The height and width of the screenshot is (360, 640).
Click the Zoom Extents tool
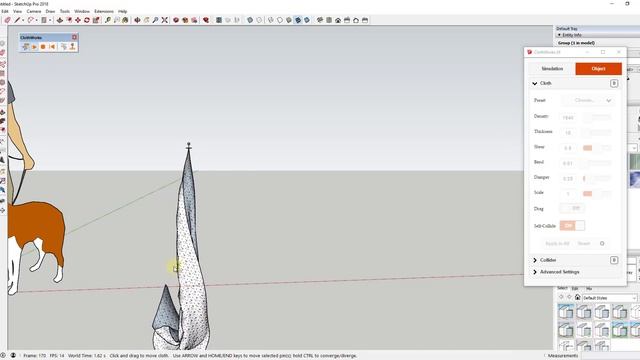coord(164,20)
